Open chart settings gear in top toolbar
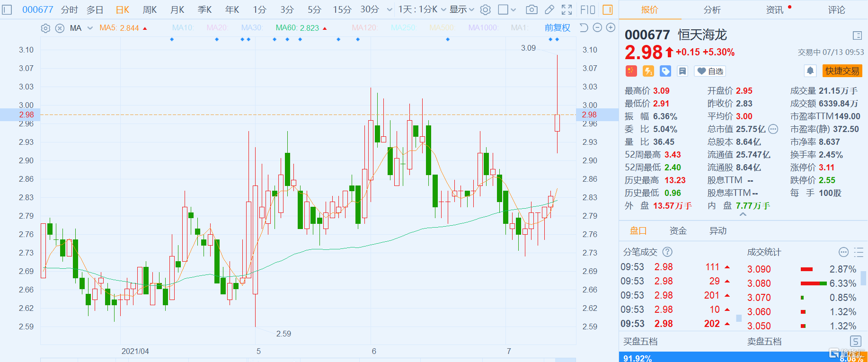 (x=486, y=9)
